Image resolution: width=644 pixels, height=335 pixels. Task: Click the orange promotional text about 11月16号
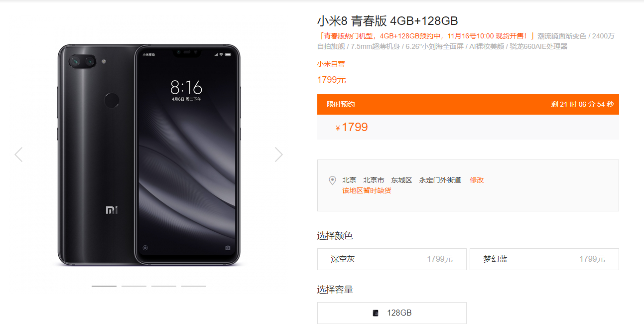click(426, 36)
